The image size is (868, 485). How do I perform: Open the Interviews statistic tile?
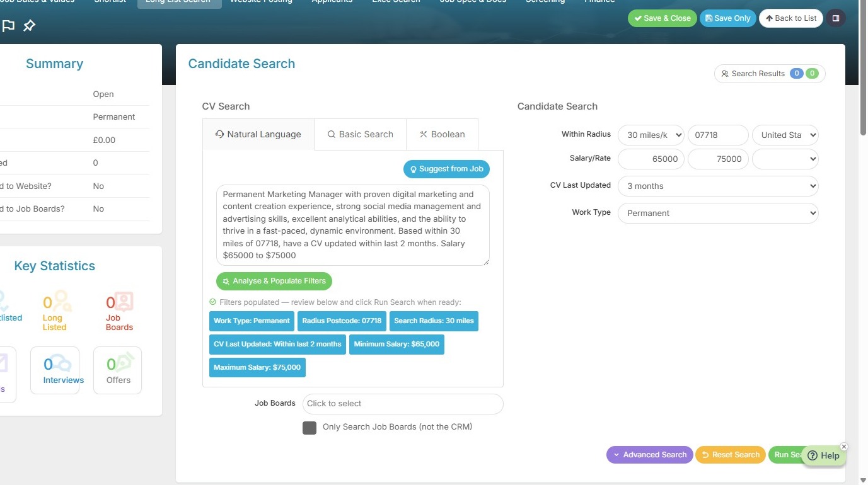[x=55, y=370]
